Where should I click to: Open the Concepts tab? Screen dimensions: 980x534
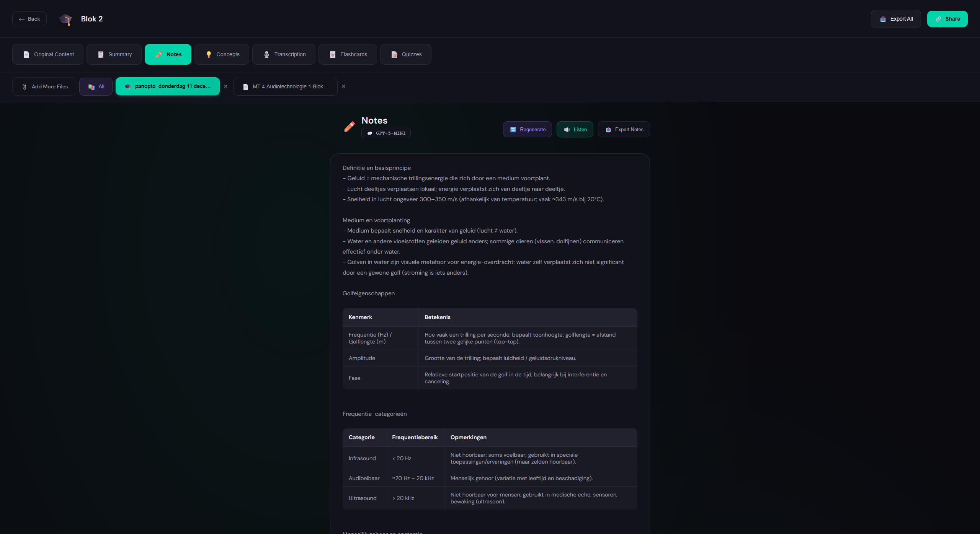[222, 54]
